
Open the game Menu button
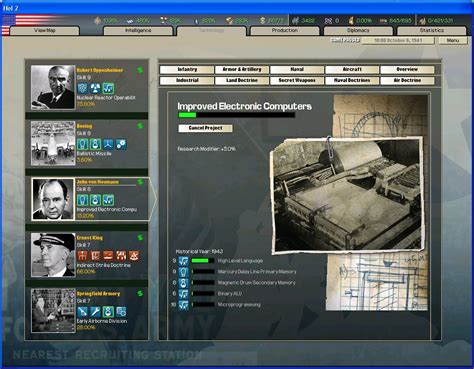[x=453, y=40]
